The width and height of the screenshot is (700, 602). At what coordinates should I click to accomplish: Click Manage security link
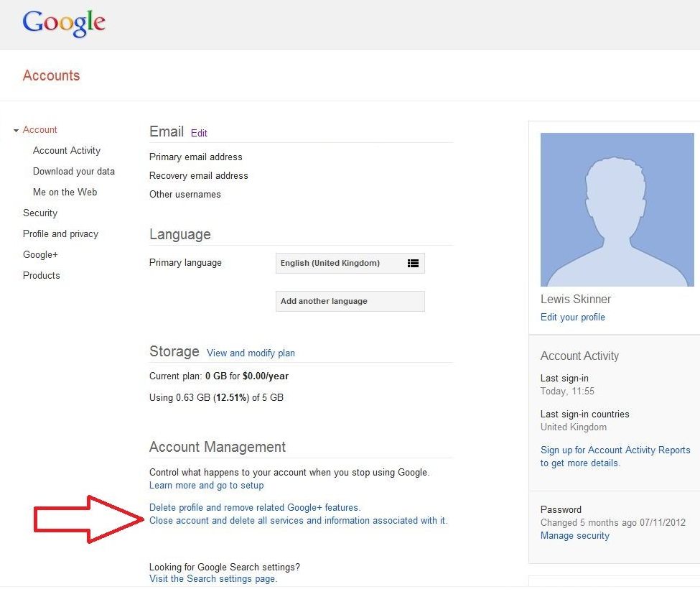tap(575, 535)
